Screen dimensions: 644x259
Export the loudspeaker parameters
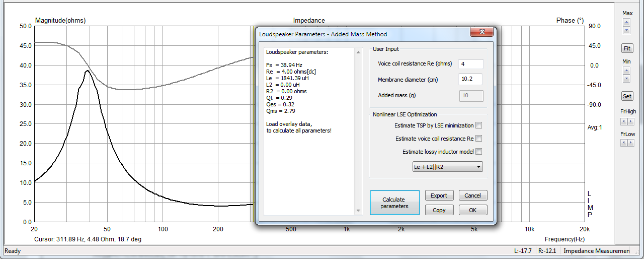tap(439, 196)
